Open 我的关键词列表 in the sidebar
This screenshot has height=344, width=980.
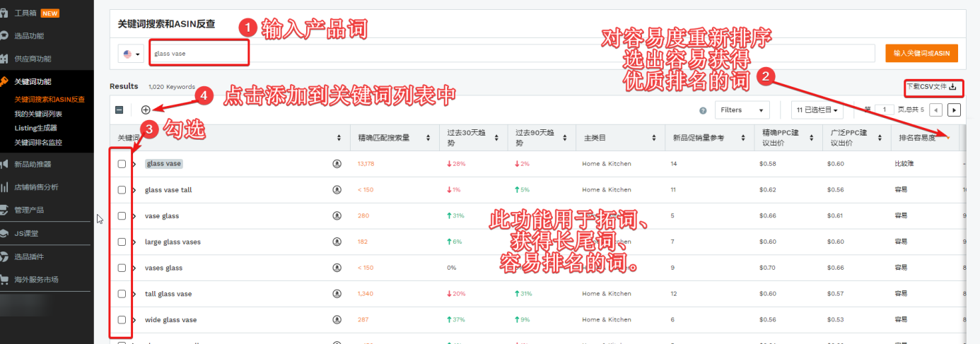click(38, 114)
